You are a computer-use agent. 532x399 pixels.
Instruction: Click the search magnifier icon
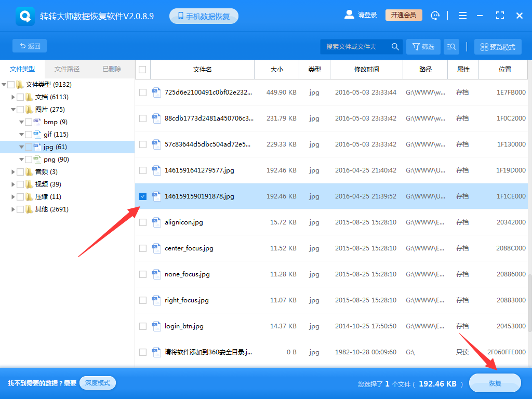point(395,46)
